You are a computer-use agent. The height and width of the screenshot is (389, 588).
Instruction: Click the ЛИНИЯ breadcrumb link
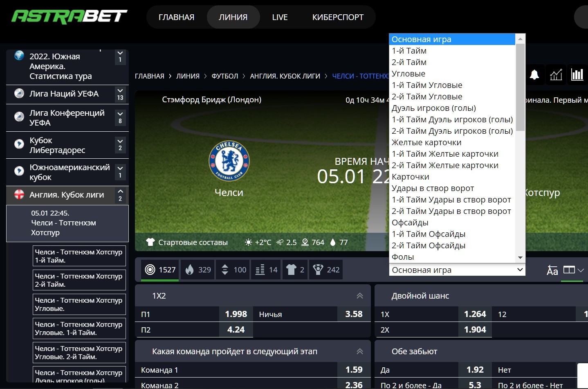[188, 76]
